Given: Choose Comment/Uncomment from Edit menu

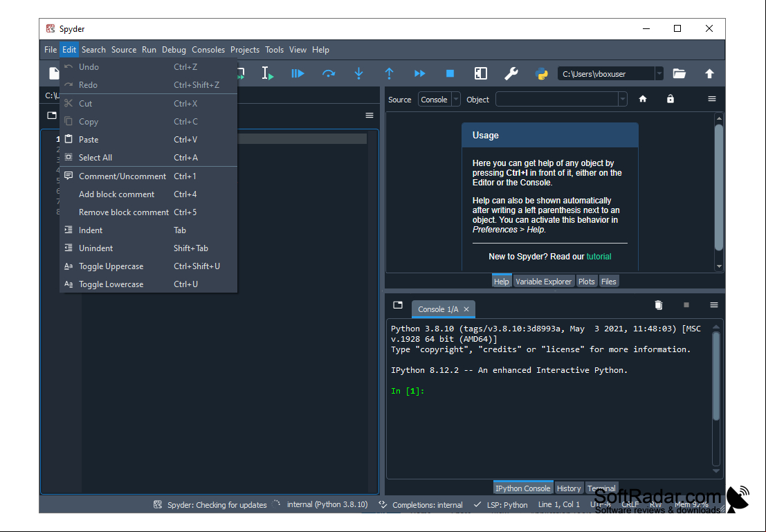Looking at the screenshot, I should pyautogui.click(x=149, y=176).
